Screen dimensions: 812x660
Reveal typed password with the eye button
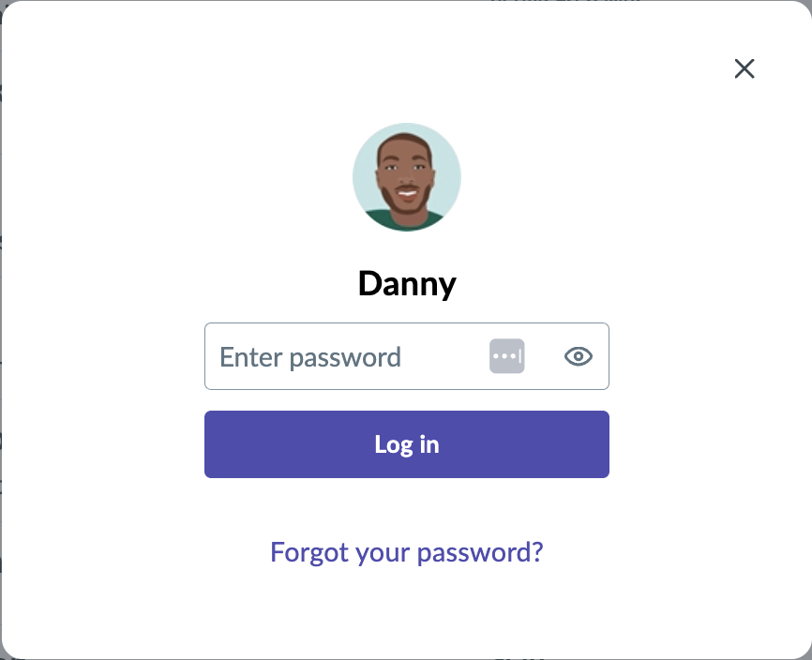[x=579, y=356]
